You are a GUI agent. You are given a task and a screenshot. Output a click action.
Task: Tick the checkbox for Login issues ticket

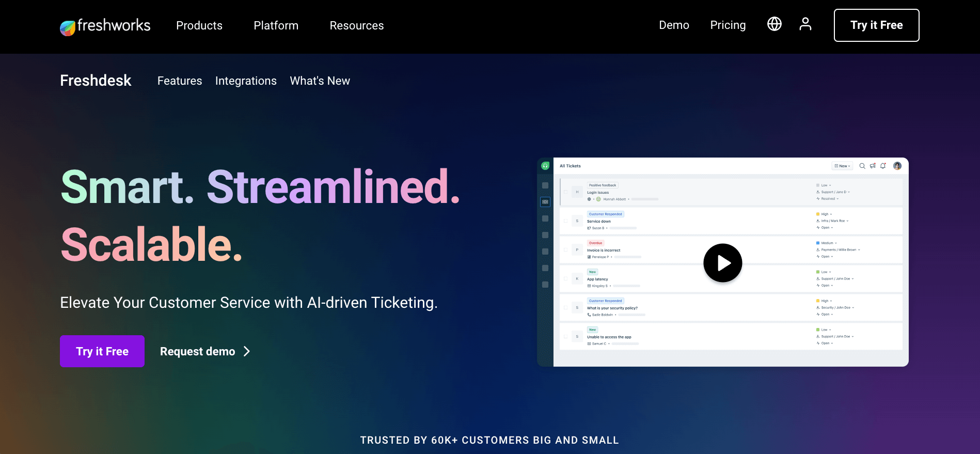(x=566, y=192)
